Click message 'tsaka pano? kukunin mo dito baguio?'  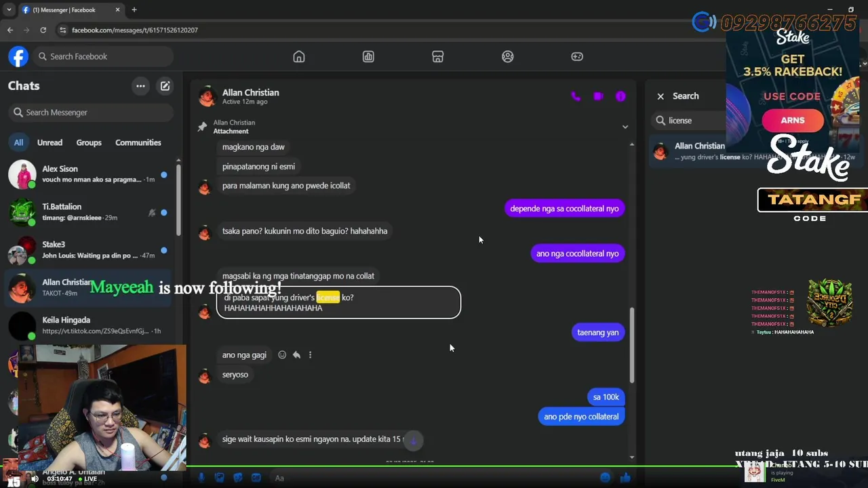(304, 231)
